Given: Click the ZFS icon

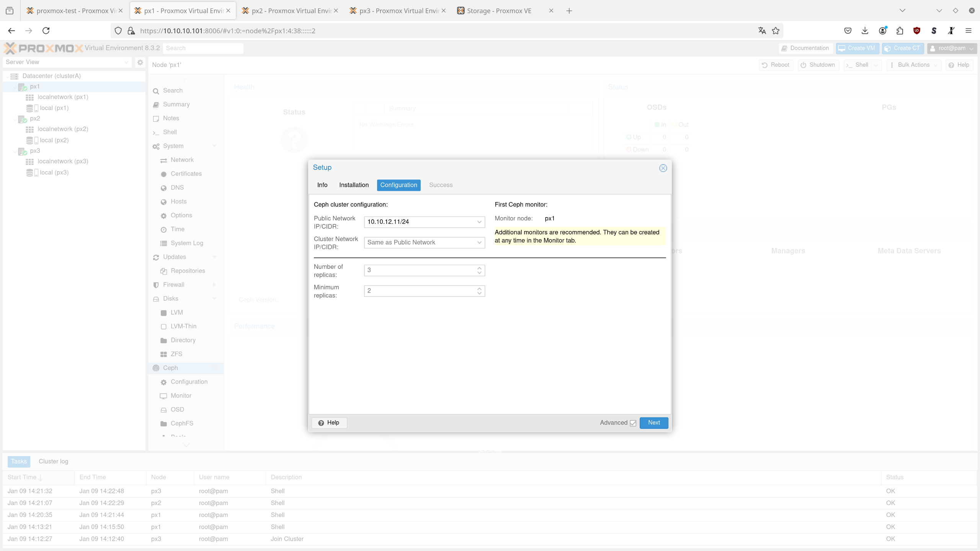Looking at the screenshot, I should 163,354.
